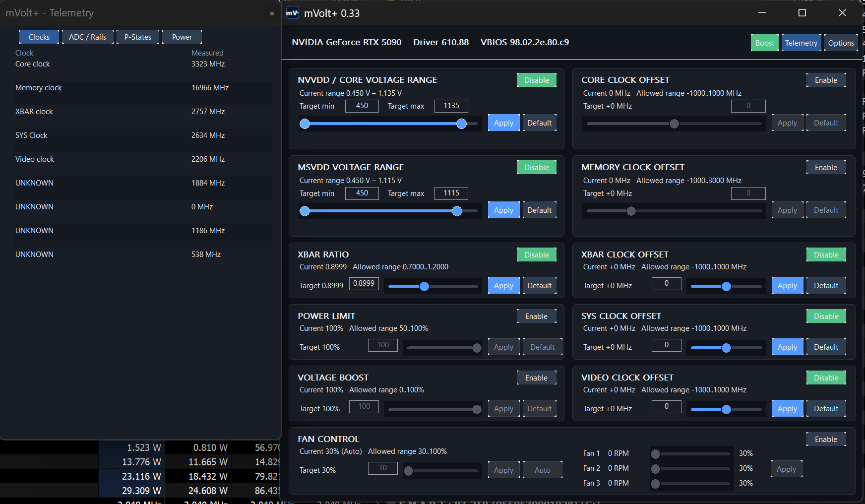Disable XBAR Clock Offset control
This screenshot has width=865, height=504.
click(826, 255)
